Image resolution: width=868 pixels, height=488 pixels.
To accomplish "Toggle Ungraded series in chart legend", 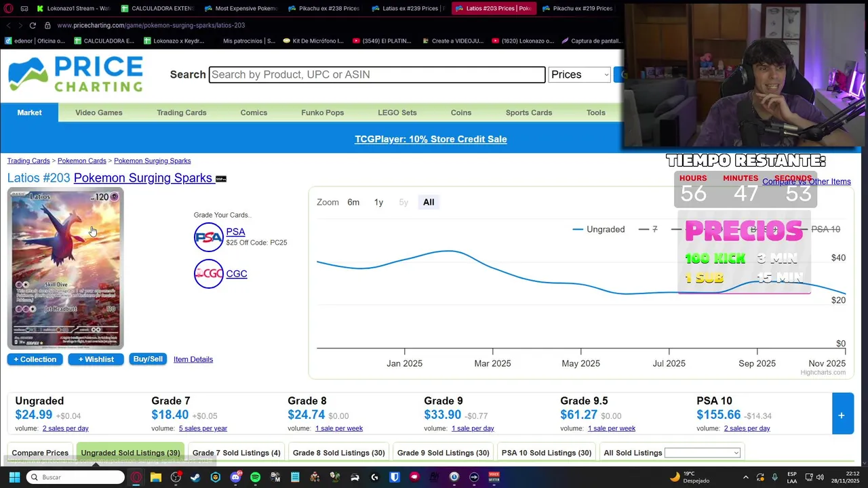I will click(599, 229).
